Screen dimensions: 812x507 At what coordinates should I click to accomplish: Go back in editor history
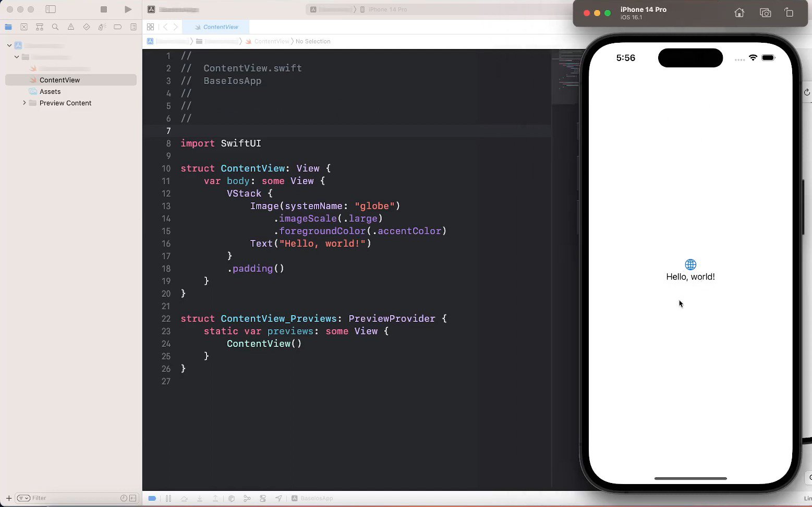165,27
